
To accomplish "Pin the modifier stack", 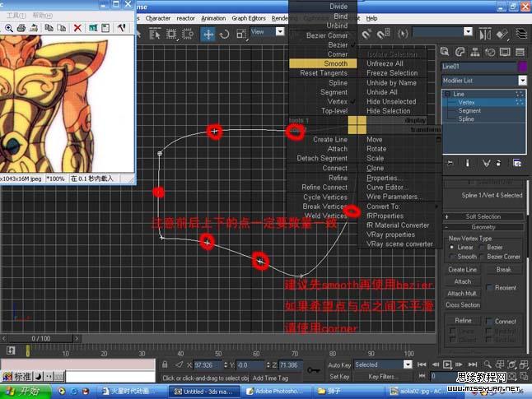I will (x=450, y=164).
